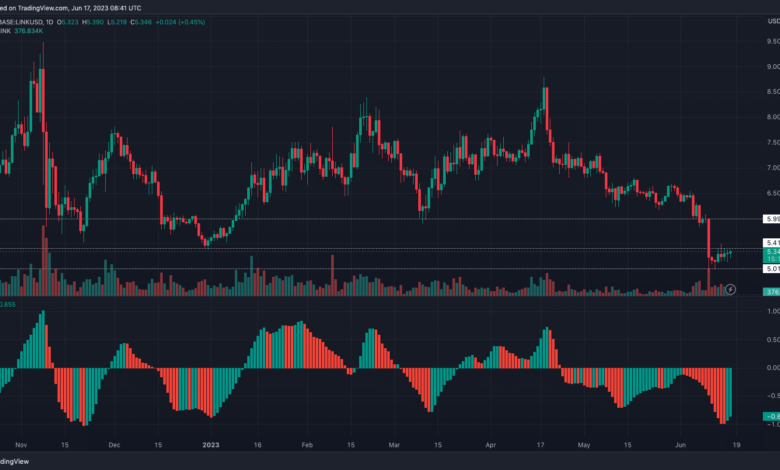This screenshot has height=470, width=780.
Task: Select the 5.41 horizontal line price label
Action: (x=771, y=243)
